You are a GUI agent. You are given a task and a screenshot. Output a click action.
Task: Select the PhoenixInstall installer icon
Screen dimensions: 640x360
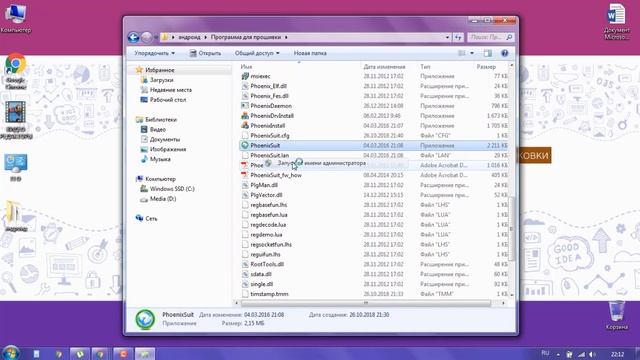point(245,125)
